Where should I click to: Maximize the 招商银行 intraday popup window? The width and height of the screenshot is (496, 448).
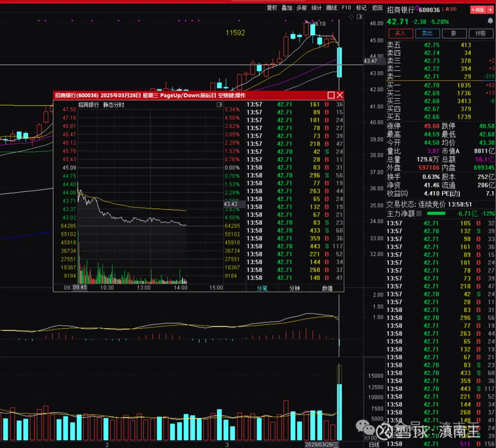pos(331,95)
